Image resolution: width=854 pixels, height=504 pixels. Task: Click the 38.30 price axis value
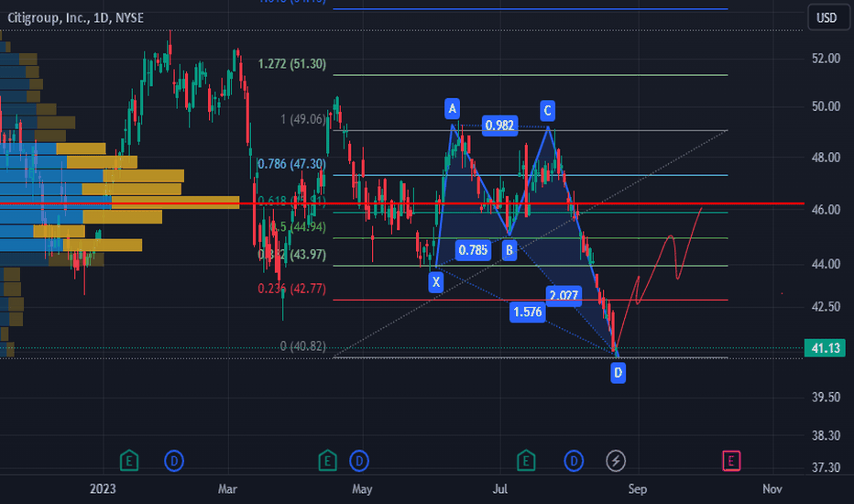826,435
